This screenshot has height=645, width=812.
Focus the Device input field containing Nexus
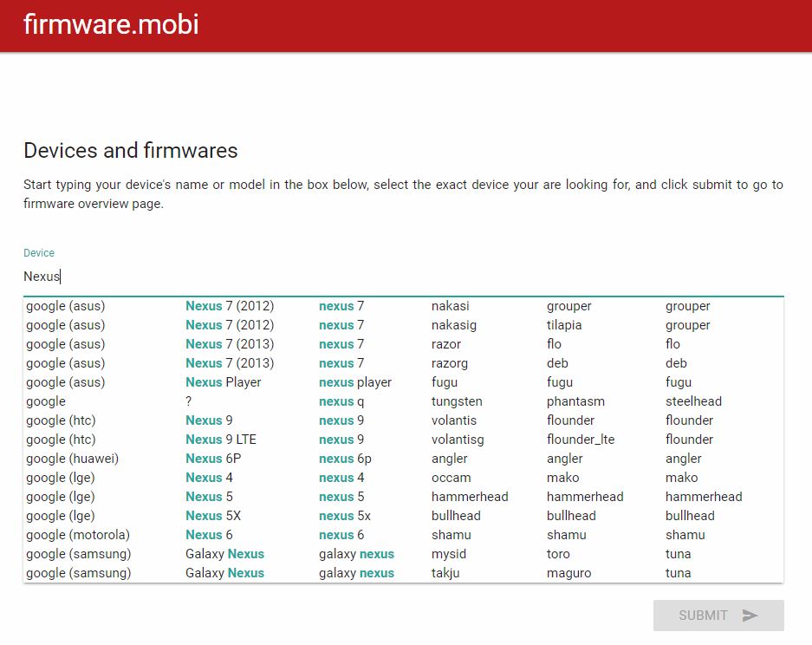pos(404,277)
